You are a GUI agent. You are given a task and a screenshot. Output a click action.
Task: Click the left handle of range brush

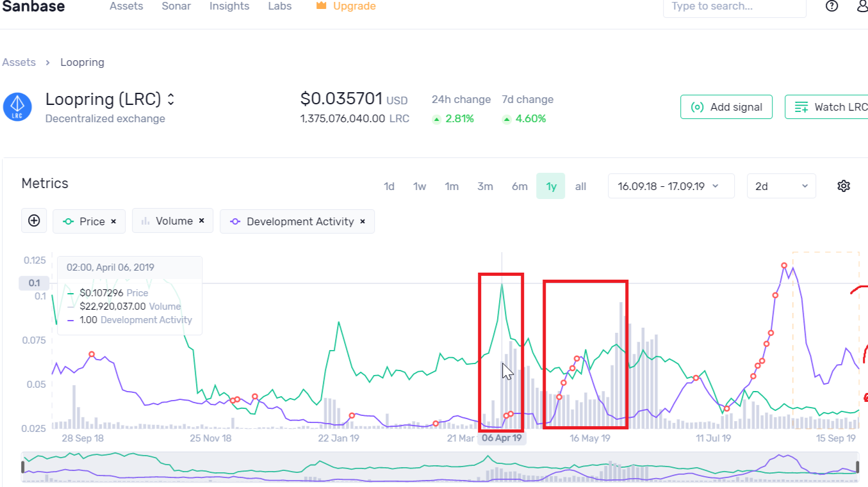coord(23,467)
